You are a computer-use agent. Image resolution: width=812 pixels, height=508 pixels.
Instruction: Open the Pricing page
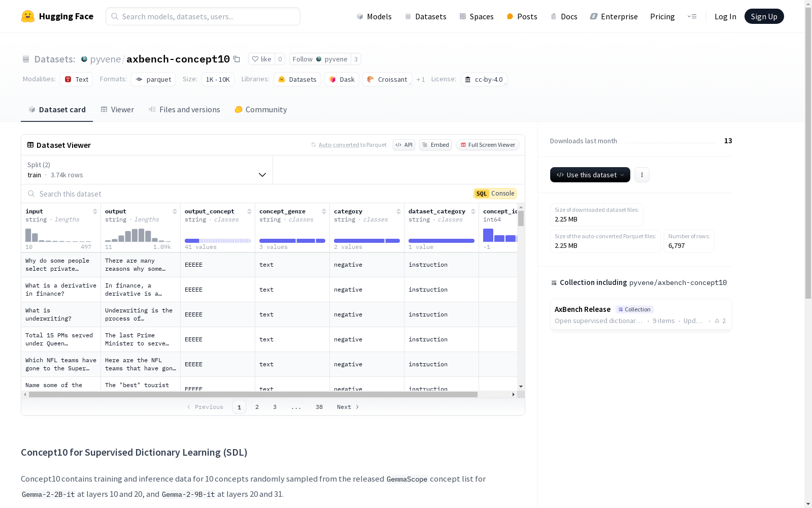(662, 16)
